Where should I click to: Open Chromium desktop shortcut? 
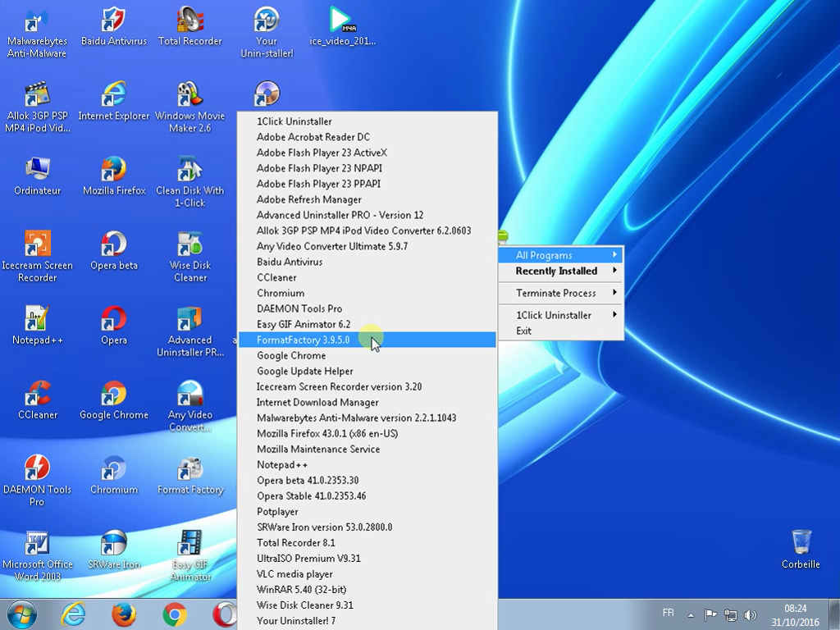coord(113,475)
